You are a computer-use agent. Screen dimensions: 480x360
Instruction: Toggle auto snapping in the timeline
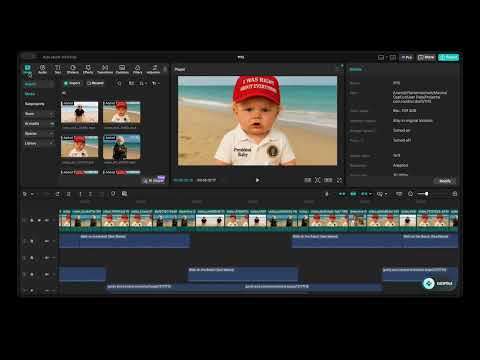click(353, 194)
